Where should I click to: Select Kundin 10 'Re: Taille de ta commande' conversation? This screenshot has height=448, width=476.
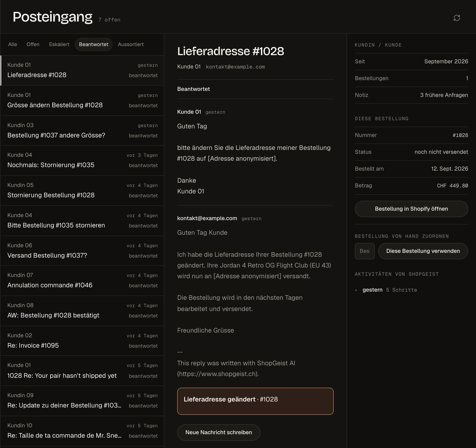(x=82, y=431)
